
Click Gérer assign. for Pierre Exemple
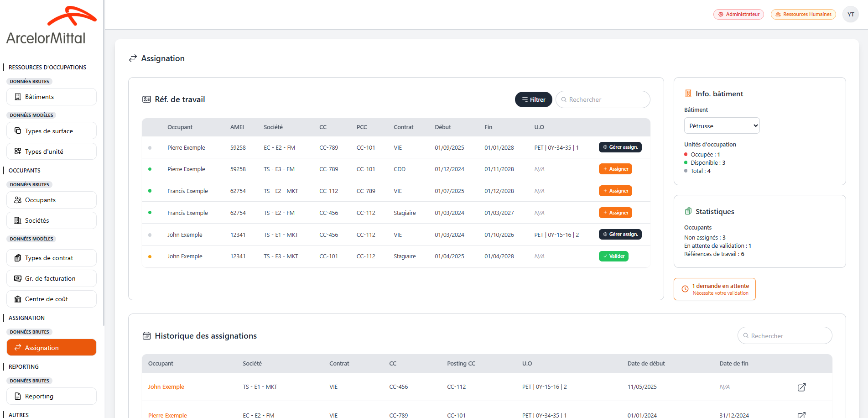620,147
